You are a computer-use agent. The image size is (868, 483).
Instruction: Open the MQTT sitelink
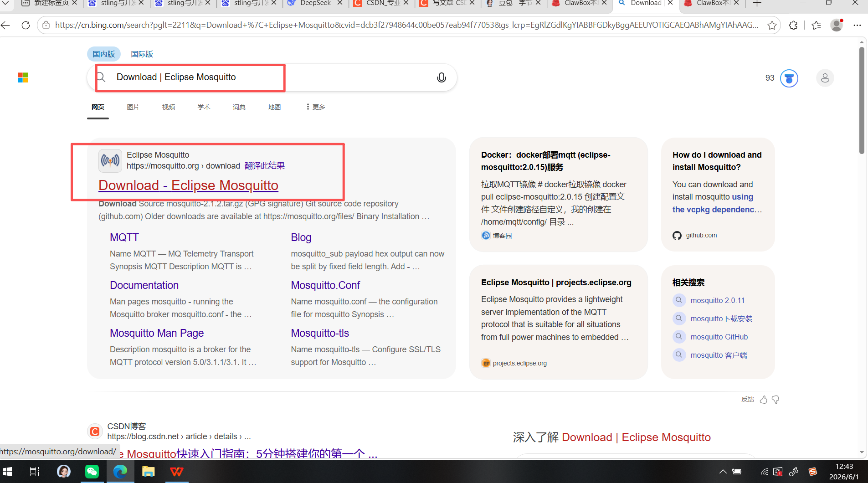pos(124,237)
